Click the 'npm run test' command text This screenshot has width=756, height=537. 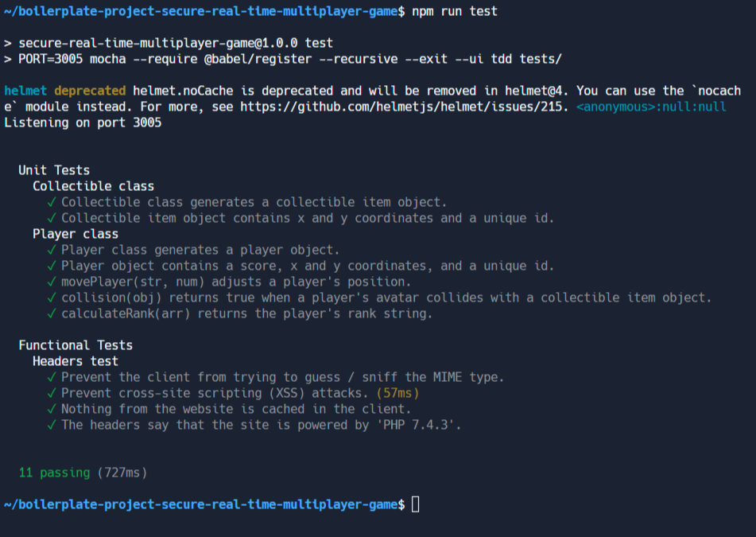455,11
